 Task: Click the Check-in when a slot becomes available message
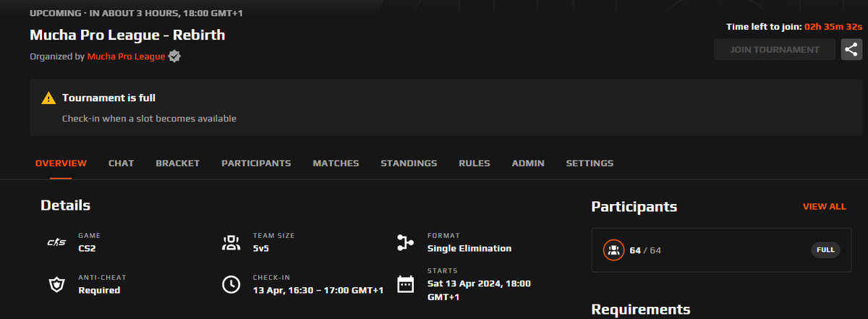point(149,118)
